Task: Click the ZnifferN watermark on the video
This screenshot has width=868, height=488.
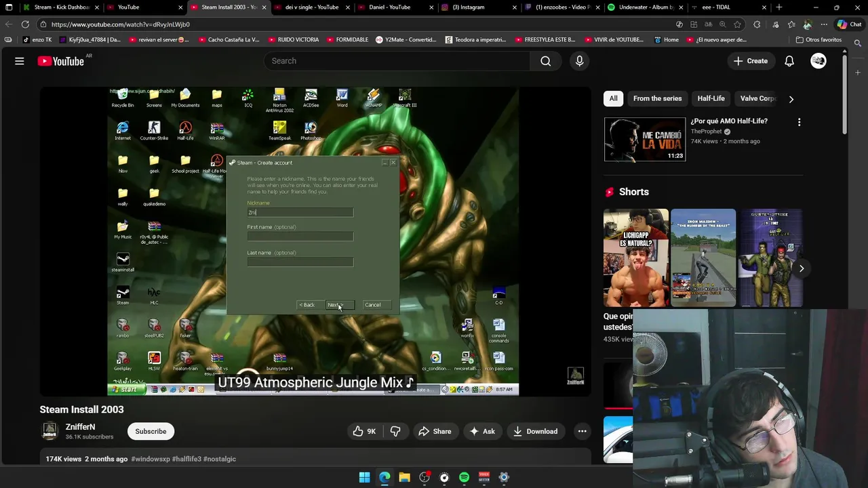Action: click(x=575, y=376)
